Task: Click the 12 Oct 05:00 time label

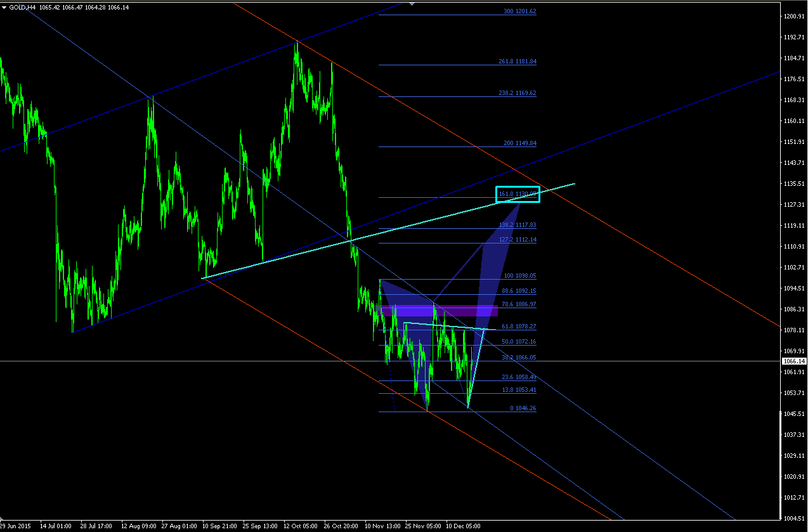Action: pos(301,526)
